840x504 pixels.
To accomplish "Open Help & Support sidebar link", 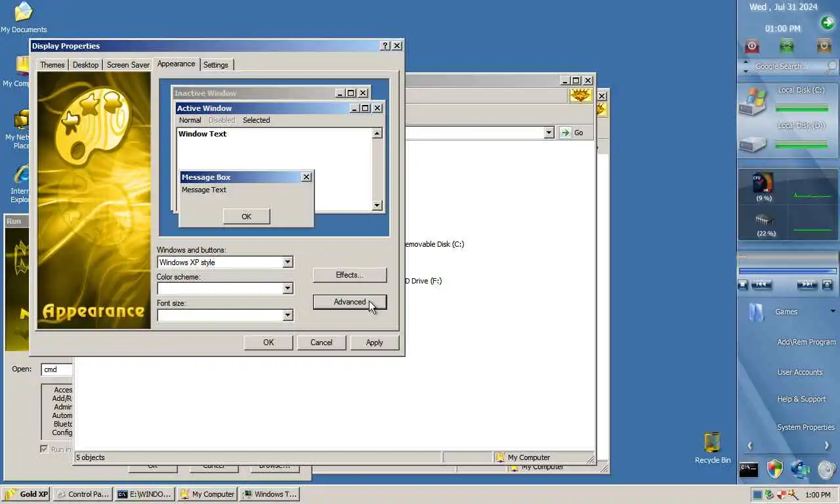I will pyautogui.click(x=801, y=399).
